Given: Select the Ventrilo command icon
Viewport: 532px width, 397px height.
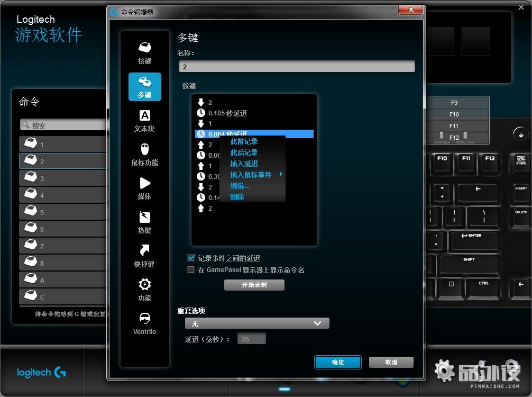Looking at the screenshot, I should 144,323.
